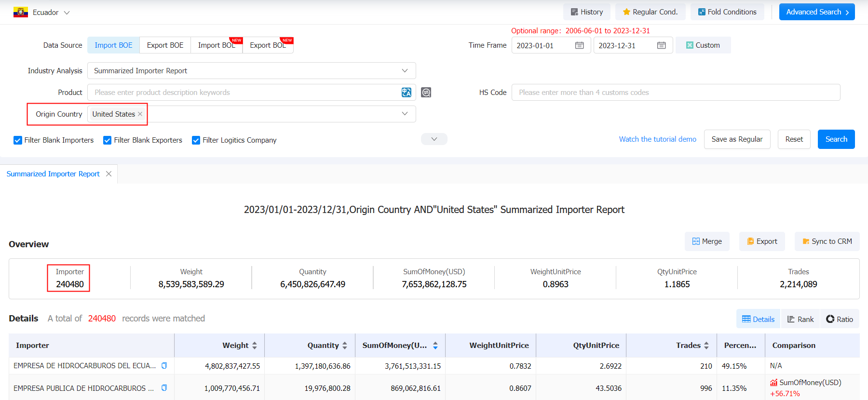The height and width of the screenshot is (400, 868).
Task: Click the blue Search button
Action: pos(836,139)
